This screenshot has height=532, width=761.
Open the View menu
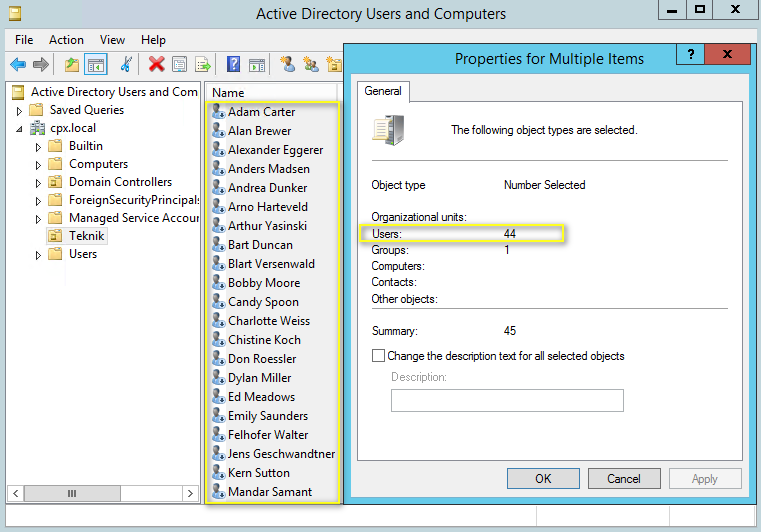point(112,40)
